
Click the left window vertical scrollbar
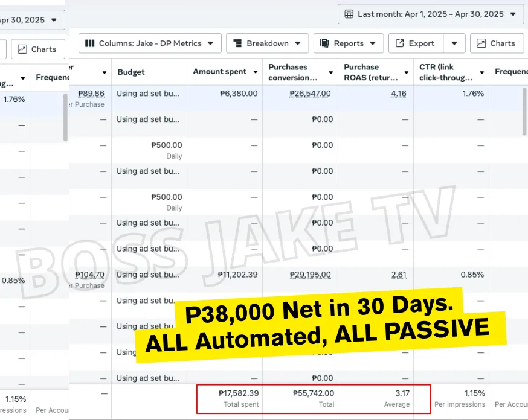65,117
